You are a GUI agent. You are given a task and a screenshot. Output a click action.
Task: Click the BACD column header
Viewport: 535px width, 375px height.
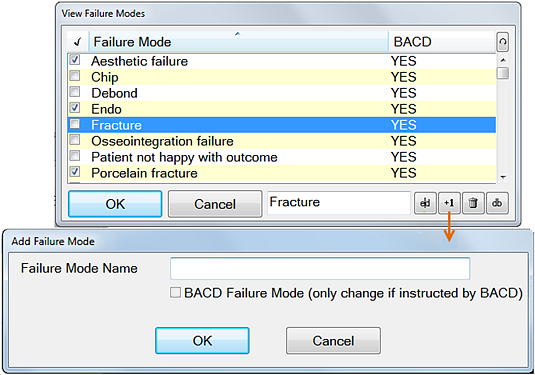[442, 42]
